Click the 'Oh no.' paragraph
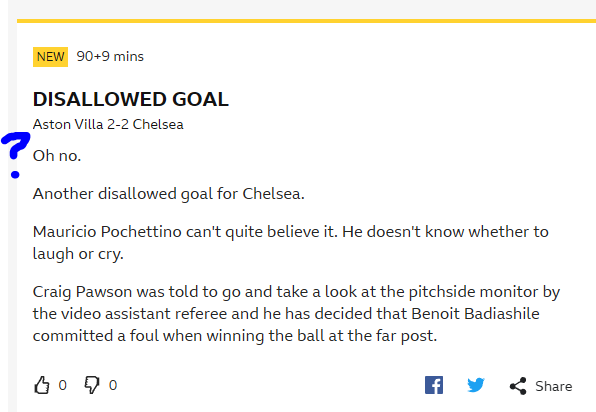Viewport: 596px width, 412px height. 57,155
